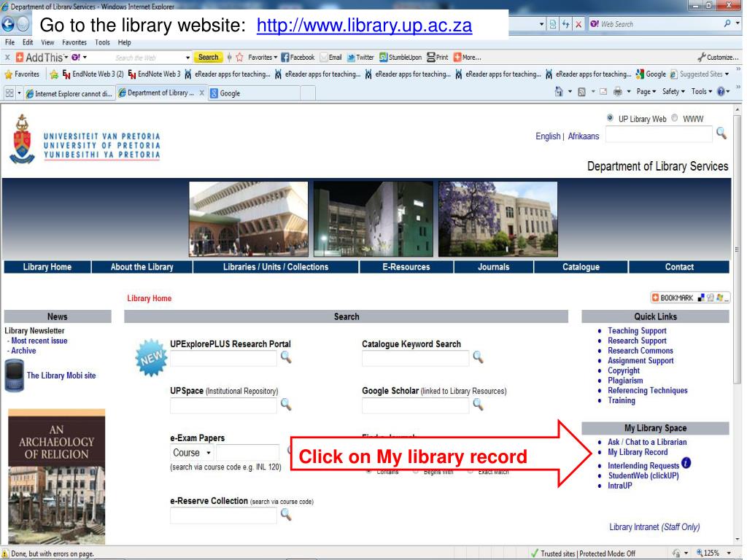Click the University of Pretoria logo
The width and height of the screenshot is (747, 560).
85,139
